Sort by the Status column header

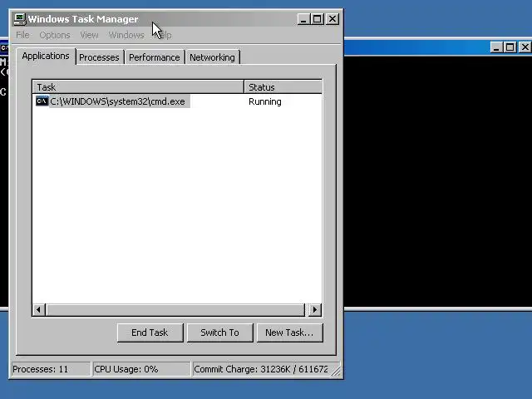(283, 87)
